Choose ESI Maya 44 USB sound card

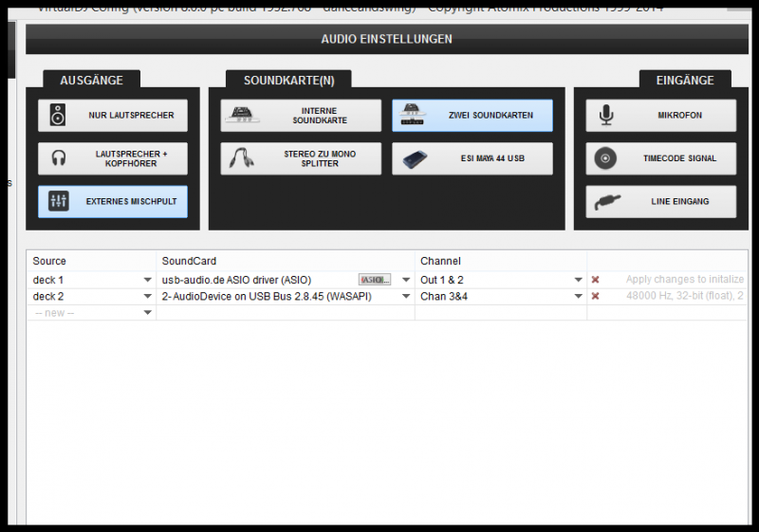(x=472, y=158)
